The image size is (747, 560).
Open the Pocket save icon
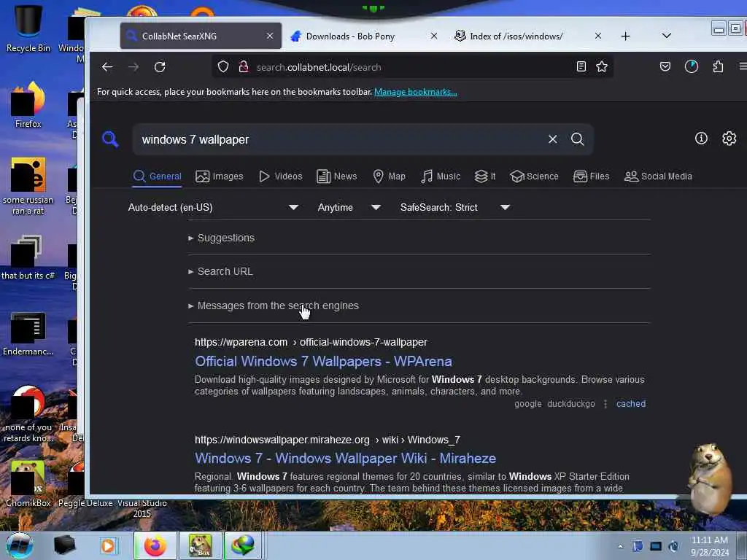[x=665, y=66]
